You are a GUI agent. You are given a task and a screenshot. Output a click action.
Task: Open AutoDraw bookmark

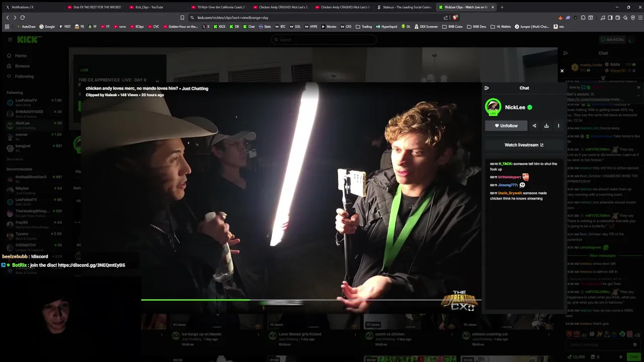coord(26,27)
